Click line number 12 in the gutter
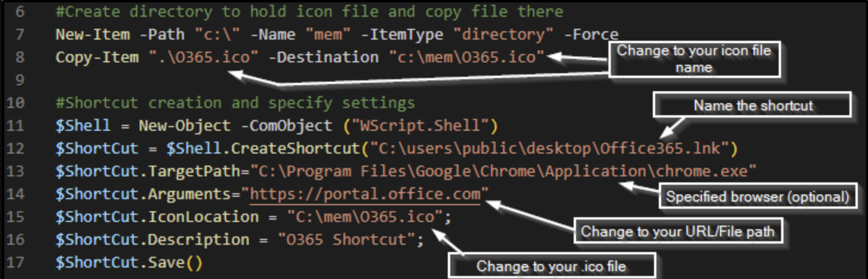This screenshot has width=868, height=279. coord(16,148)
